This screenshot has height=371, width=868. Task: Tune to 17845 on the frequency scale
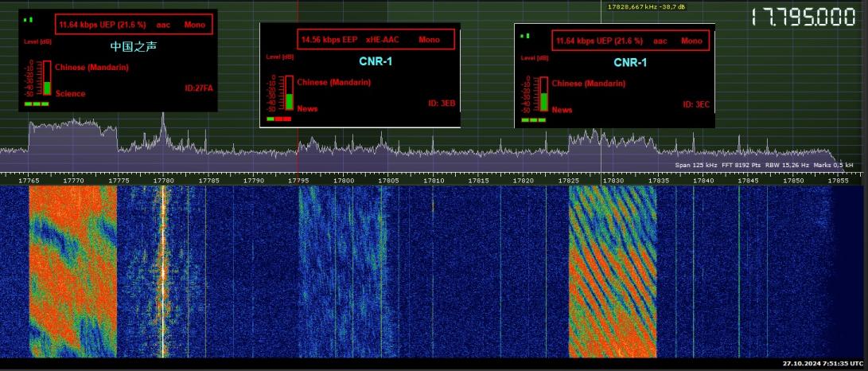tap(749, 181)
